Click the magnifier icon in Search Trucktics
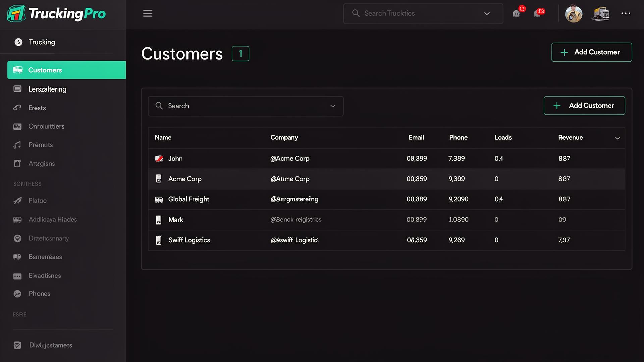Screen dimensions: 644x362 click(x=356, y=13)
